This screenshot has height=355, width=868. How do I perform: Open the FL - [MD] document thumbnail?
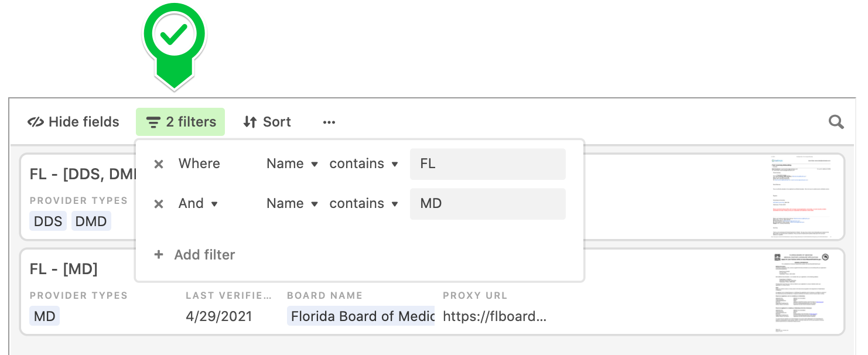pyautogui.click(x=802, y=293)
